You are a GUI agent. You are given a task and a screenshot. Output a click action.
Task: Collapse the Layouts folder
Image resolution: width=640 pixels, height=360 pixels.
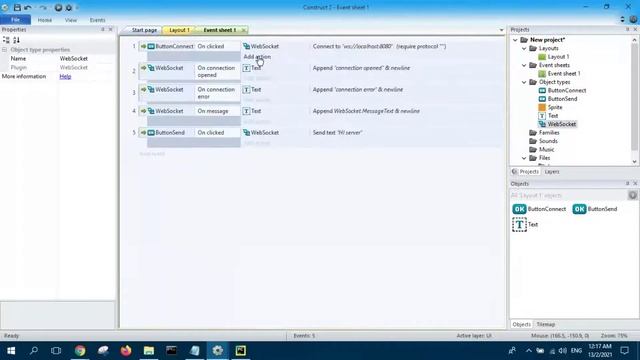tap(524, 49)
